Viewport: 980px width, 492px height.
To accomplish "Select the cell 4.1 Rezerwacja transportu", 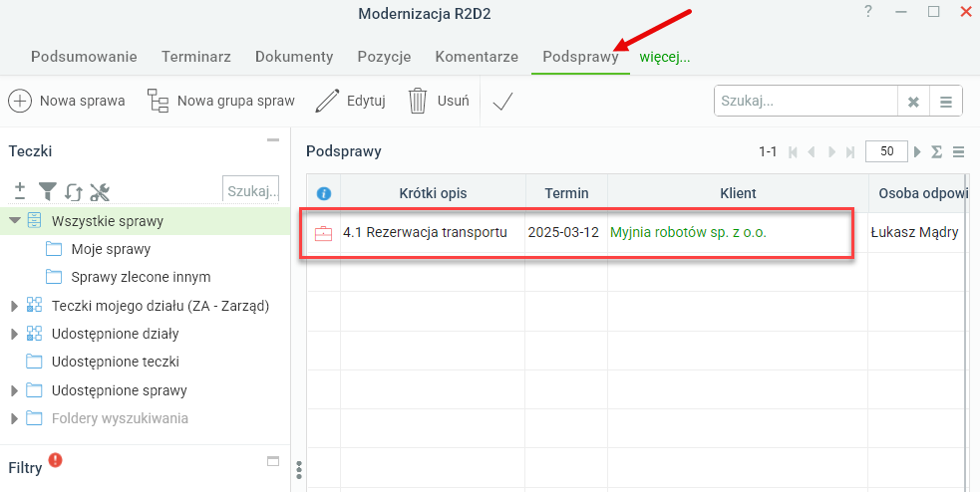I will [x=433, y=232].
